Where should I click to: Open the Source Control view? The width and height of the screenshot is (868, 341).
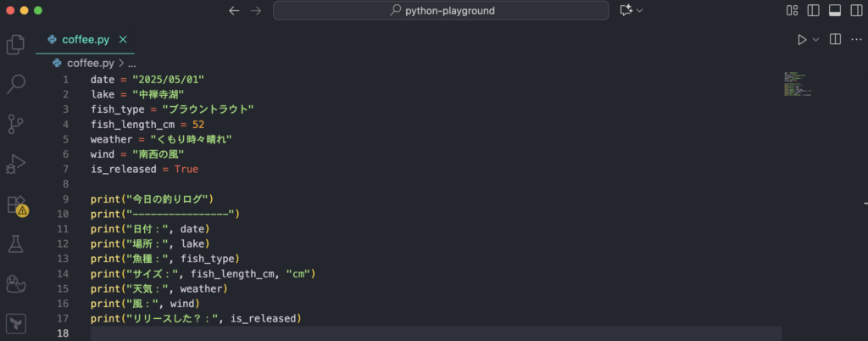click(15, 124)
